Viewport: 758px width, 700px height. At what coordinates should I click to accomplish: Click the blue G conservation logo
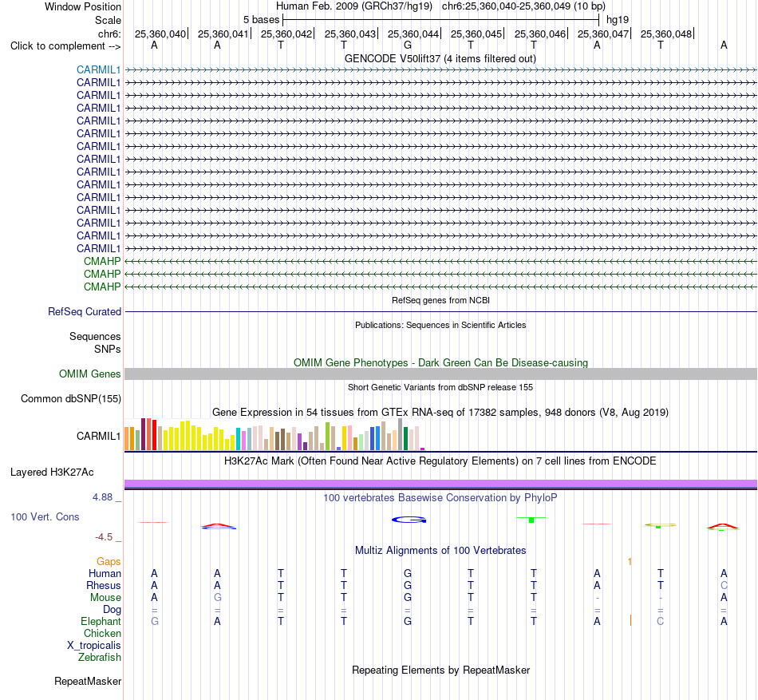point(409,520)
